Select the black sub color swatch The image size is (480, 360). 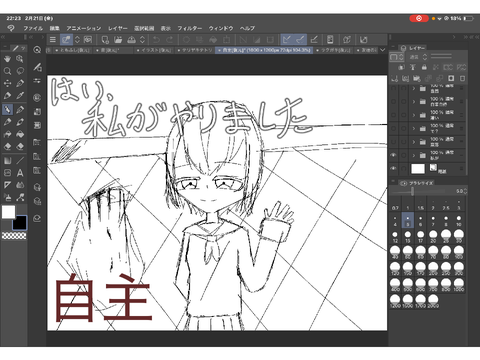point(19,223)
